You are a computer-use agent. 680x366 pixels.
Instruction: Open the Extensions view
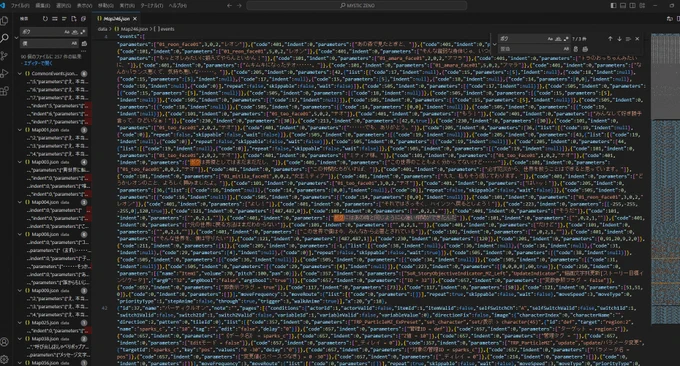point(4,91)
